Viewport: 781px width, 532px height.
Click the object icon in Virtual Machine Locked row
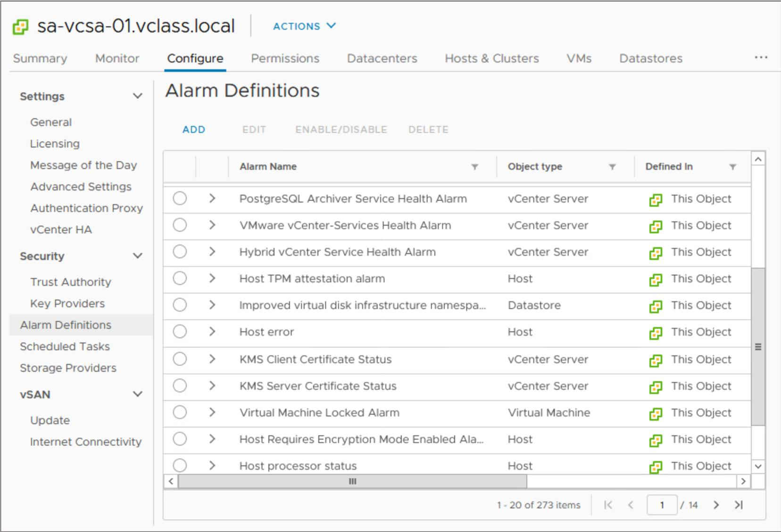pos(656,414)
